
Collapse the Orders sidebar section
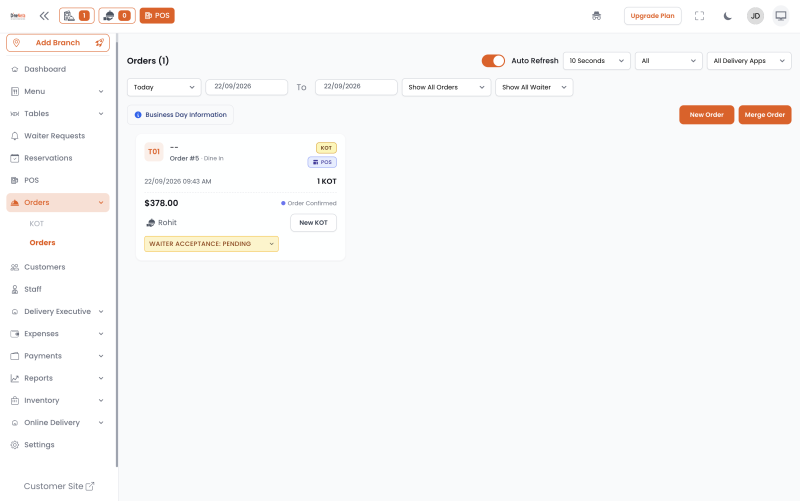58,203
